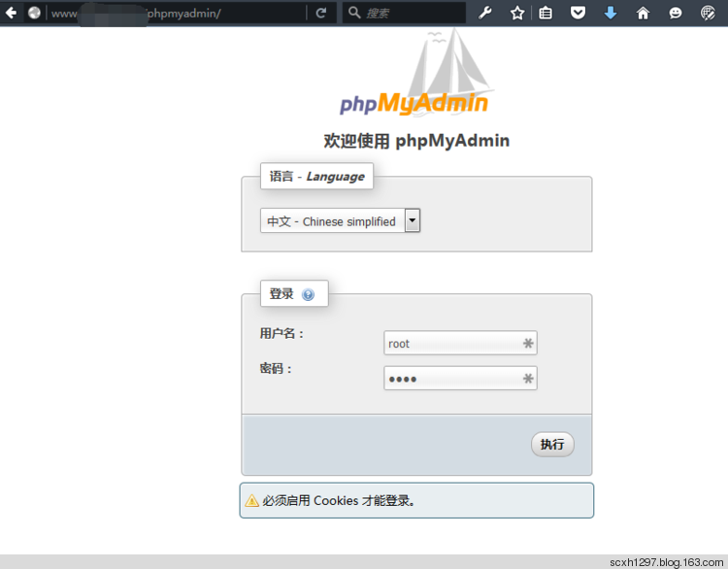The height and width of the screenshot is (569, 728).
Task: Click the globe site identity icon
Action: (x=34, y=13)
